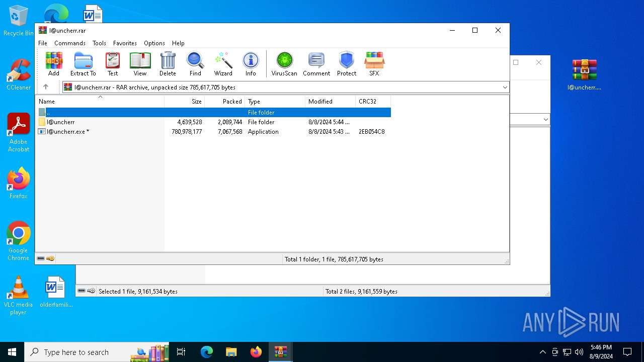Screen dimensions: 644x362
Task: Open the Wizard tool
Action: tap(223, 64)
